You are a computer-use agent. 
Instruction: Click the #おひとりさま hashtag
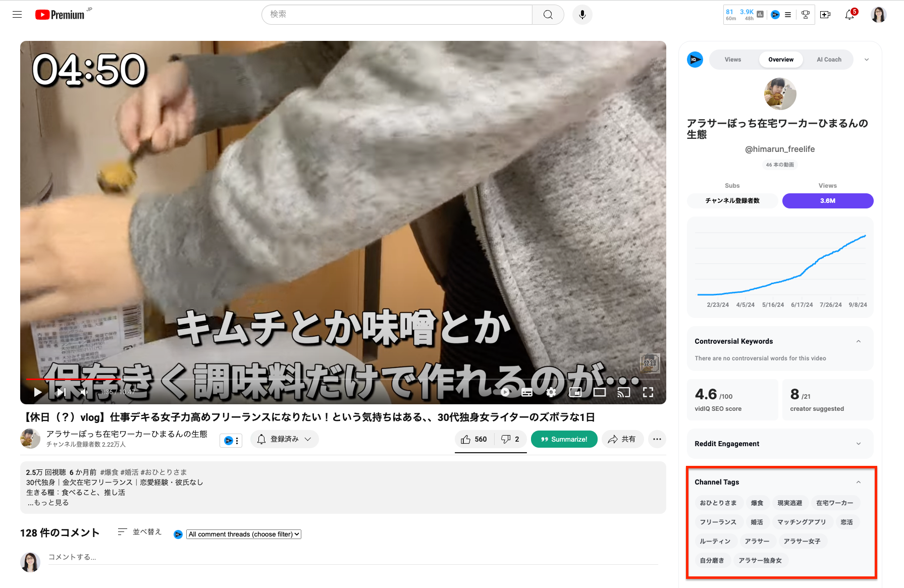click(164, 472)
